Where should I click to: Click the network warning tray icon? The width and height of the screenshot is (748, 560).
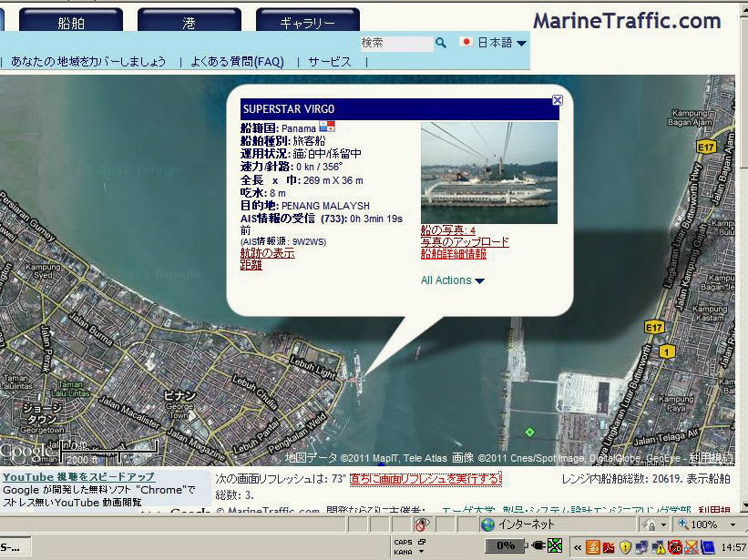(x=659, y=547)
